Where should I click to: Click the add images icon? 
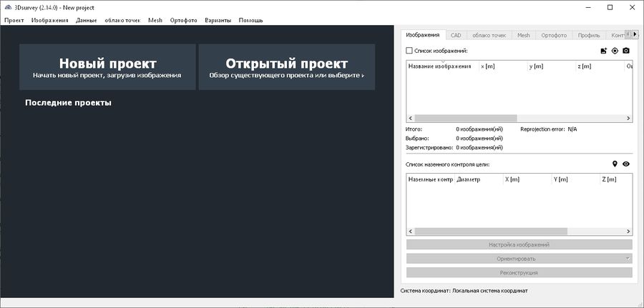603,51
